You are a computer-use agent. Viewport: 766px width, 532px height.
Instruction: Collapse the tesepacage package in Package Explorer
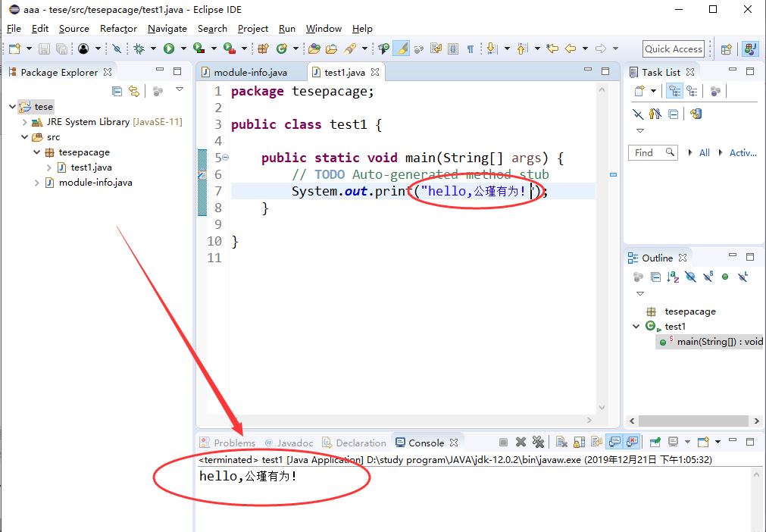click(36, 152)
